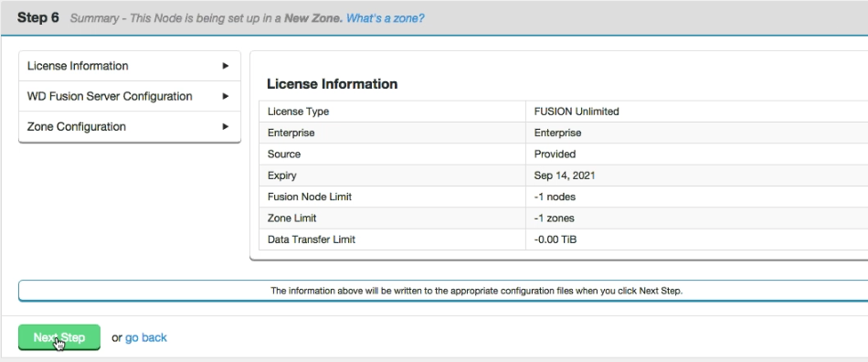Select the Zone Configuration section
This screenshot has height=362, width=868.
(x=130, y=127)
